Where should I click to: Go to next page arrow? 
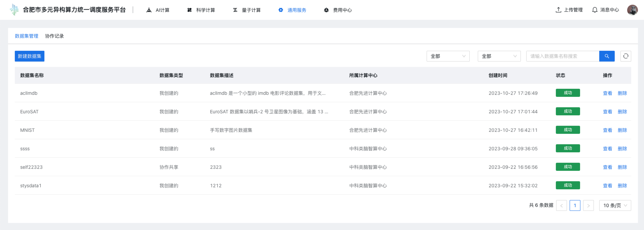click(588, 205)
